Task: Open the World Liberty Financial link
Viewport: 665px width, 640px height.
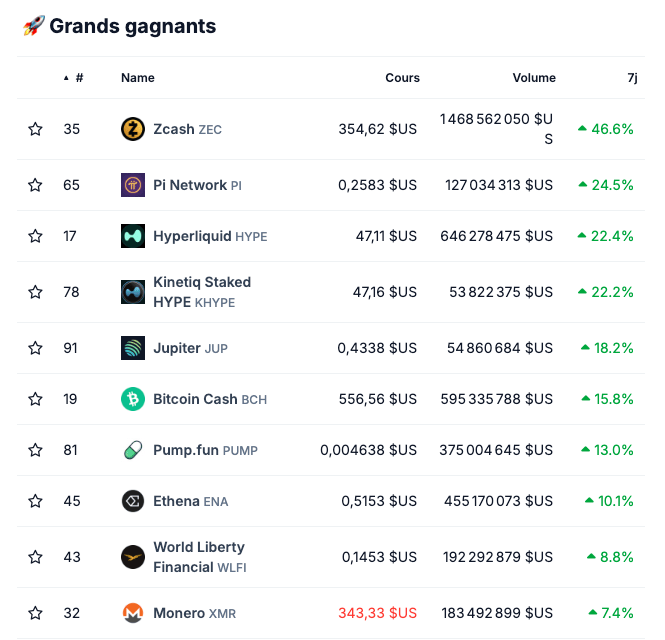Action: click(x=198, y=557)
